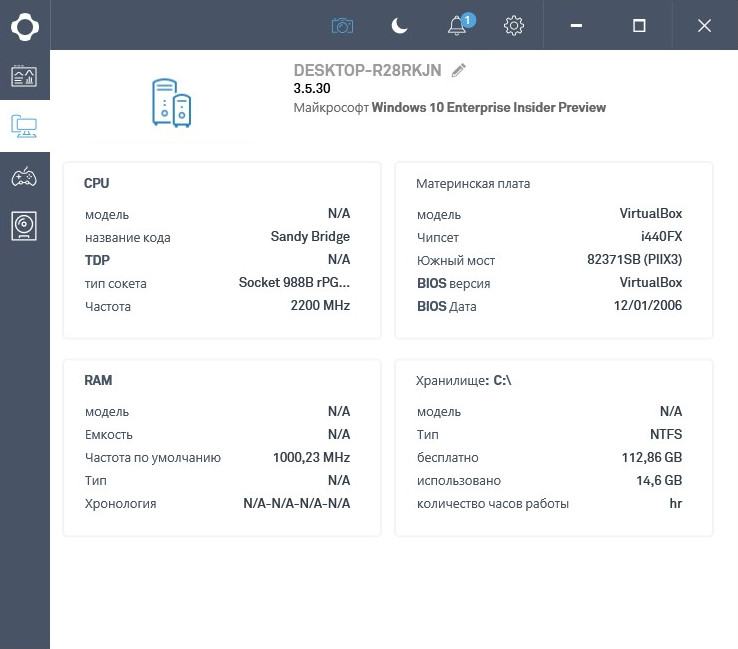Click the Socket 988B rPG... value
This screenshot has width=738, height=649.
[x=294, y=282]
